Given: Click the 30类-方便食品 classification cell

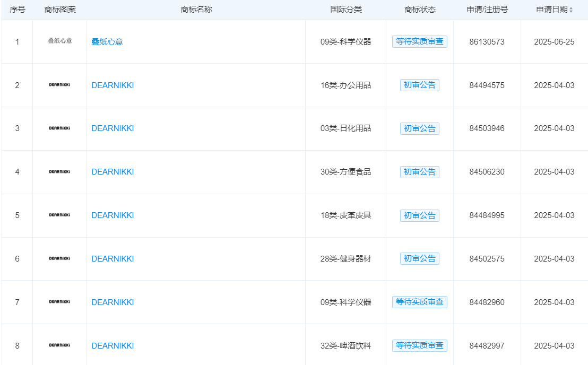Looking at the screenshot, I should click(346, 172).
